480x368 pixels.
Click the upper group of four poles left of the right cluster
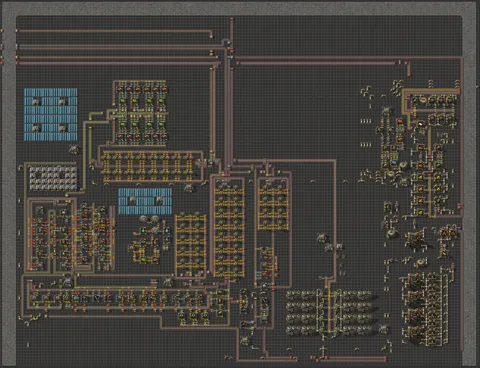[366, 121]
